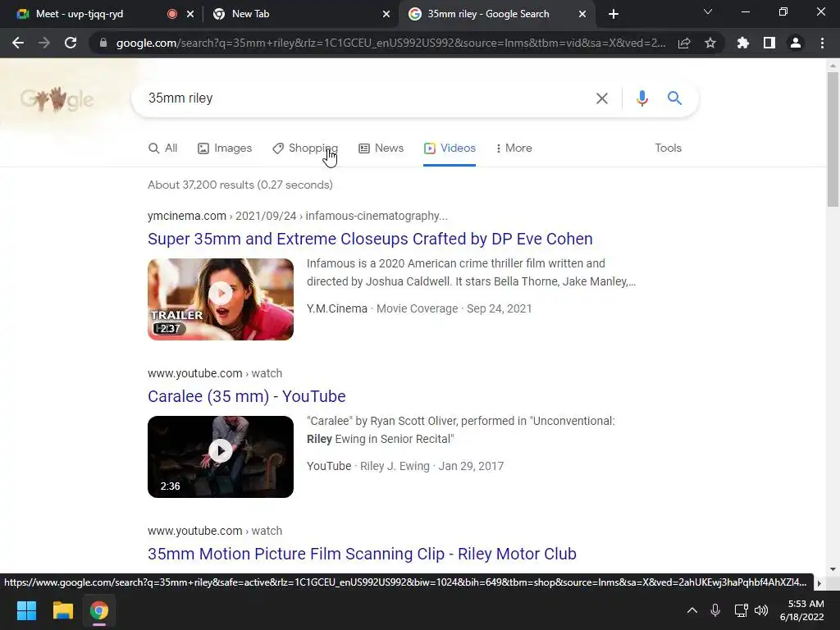Switch to the News results tab

click(x=381, y=148)
